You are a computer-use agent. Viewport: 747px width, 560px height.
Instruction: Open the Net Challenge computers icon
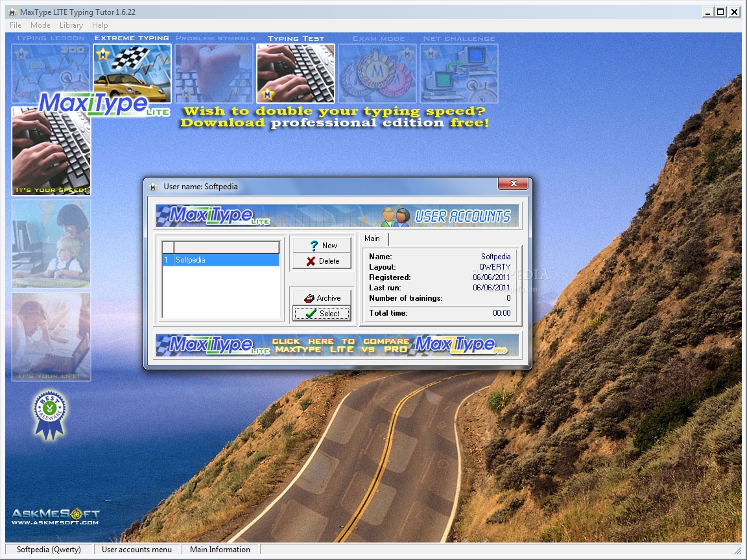pos(459,73)
